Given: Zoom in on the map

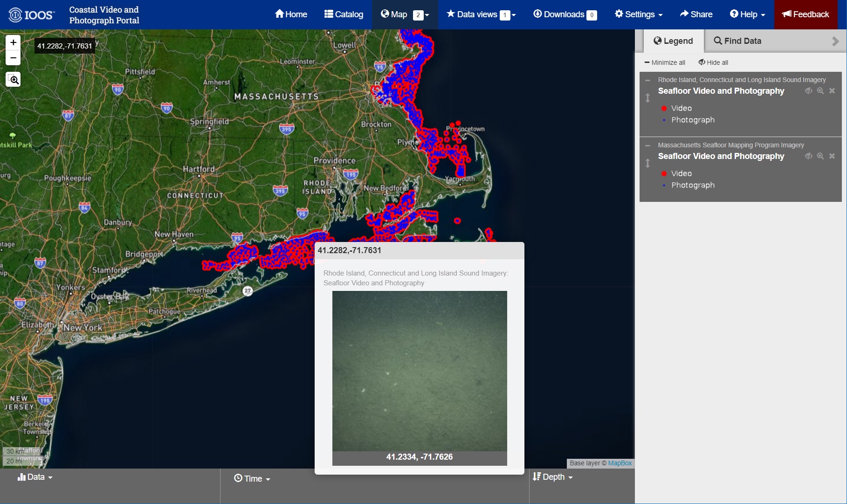Looking at the screenshot, I should (14, 42).
